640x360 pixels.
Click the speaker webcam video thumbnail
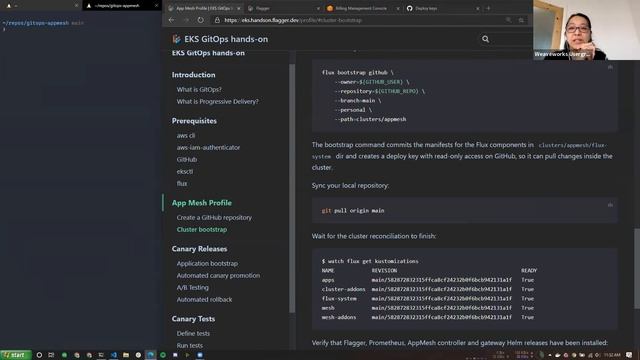tap(586, 30)
